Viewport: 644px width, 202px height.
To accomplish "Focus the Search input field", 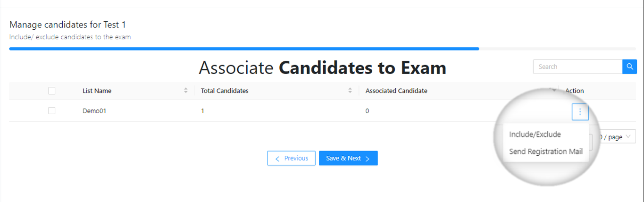I will 578,67.
